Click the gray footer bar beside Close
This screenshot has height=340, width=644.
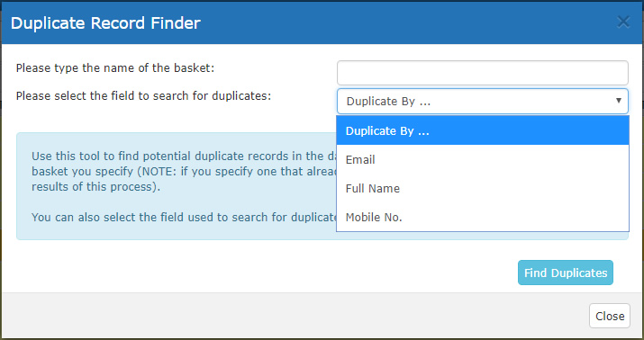[287, 316]
